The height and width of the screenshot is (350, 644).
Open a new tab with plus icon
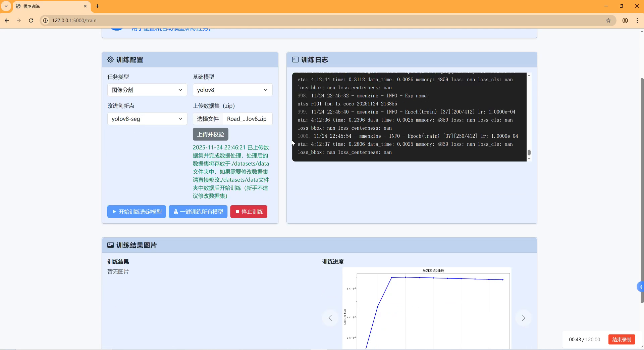(x=98, y=6)
